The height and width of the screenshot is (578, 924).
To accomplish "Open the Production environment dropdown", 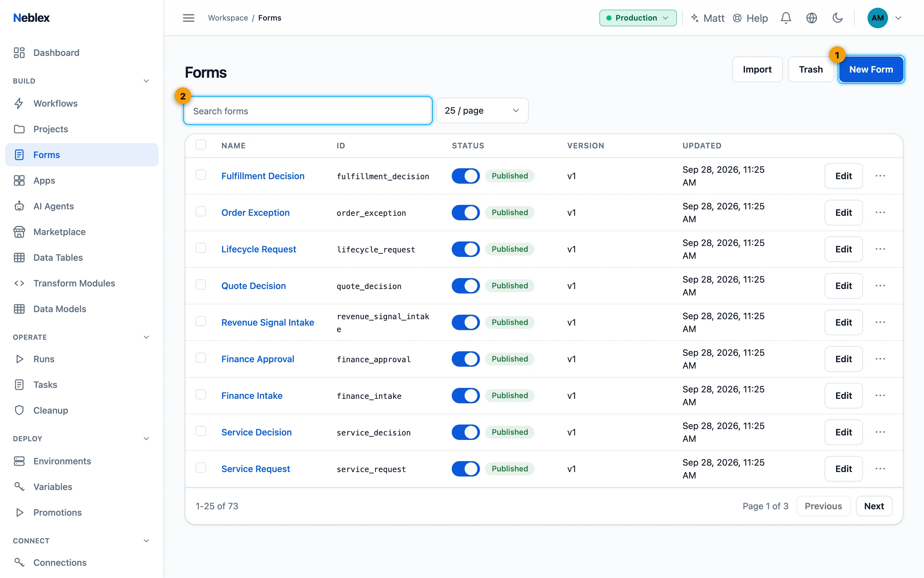I will pos(637,18).
